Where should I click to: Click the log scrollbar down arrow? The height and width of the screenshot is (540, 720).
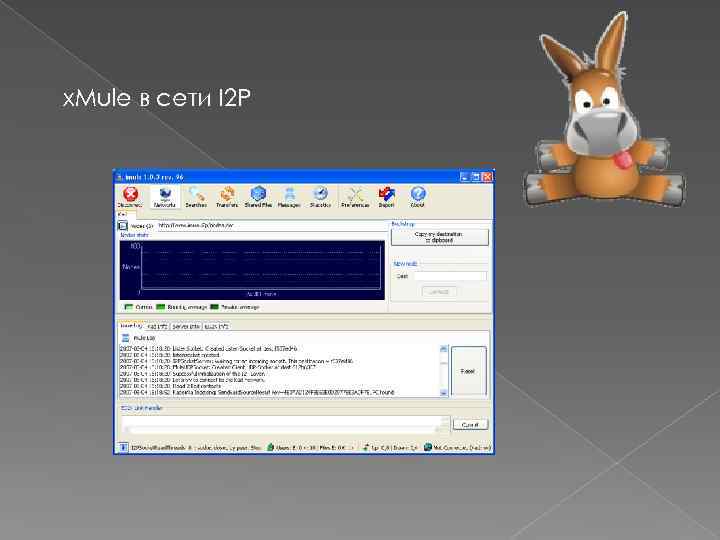point(444,393)
